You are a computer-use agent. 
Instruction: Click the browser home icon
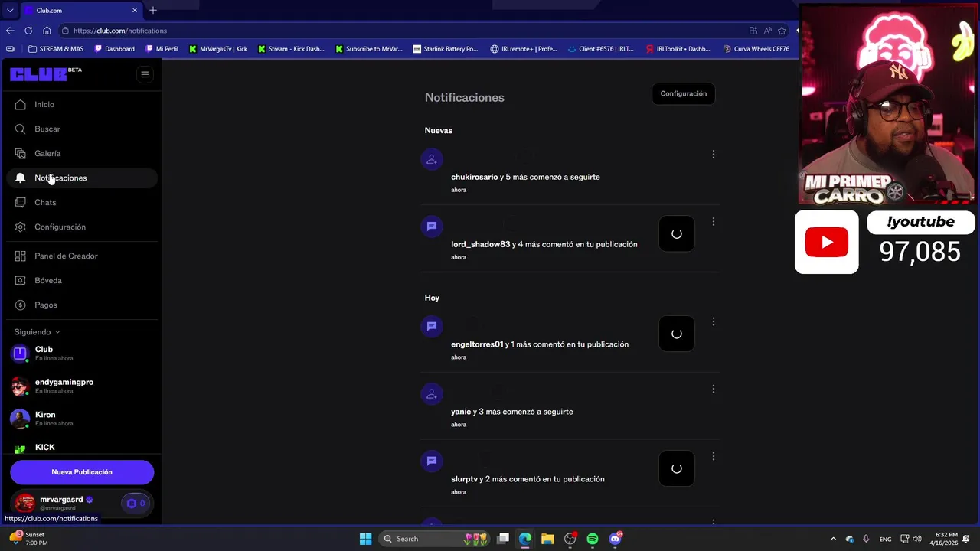coord(47,31)
